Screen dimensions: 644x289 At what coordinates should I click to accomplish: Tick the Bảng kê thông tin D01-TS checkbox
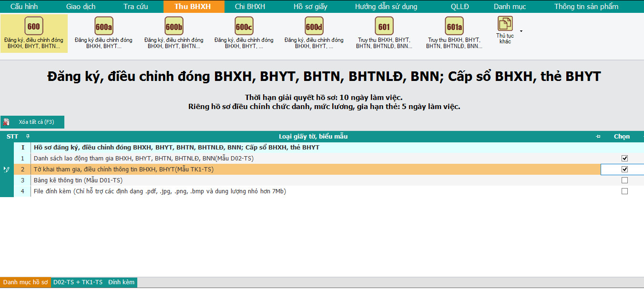tap(624, 180)
